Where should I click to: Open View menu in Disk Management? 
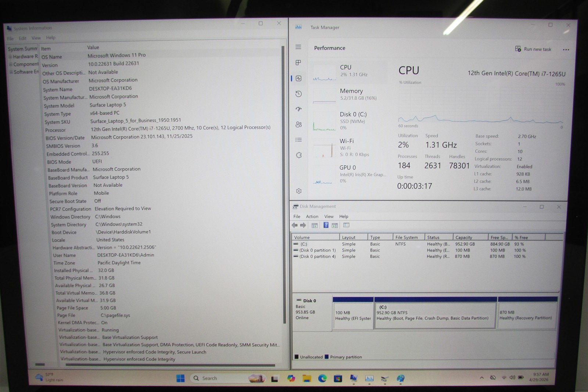[x=329, y=216]
